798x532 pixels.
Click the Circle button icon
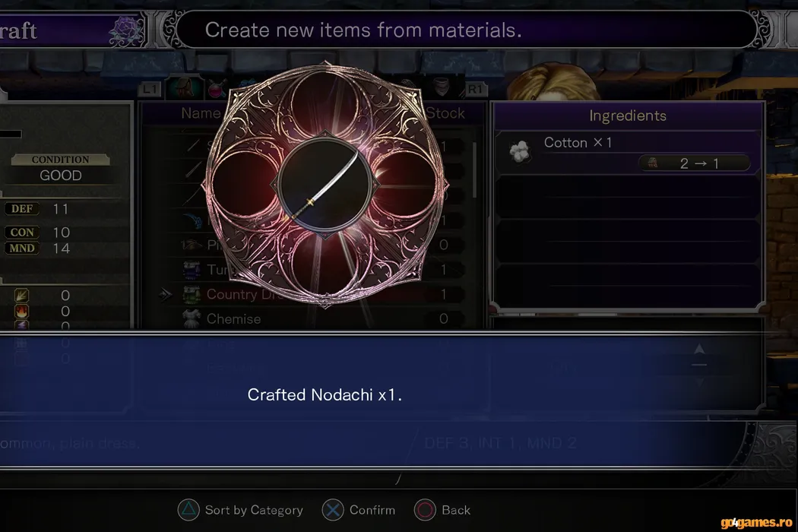click(426, 510)
